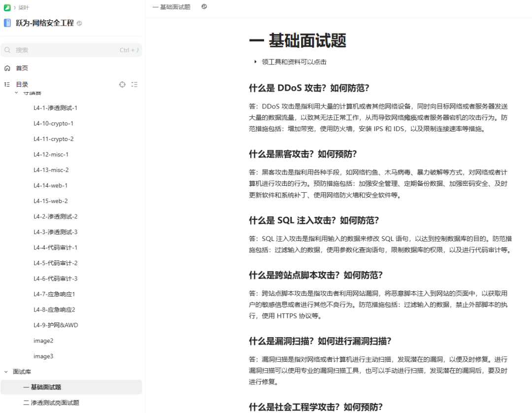
Task: Click heading 什么是跨站点脚本攻击？如何防范？
Action: click(316, 275)
